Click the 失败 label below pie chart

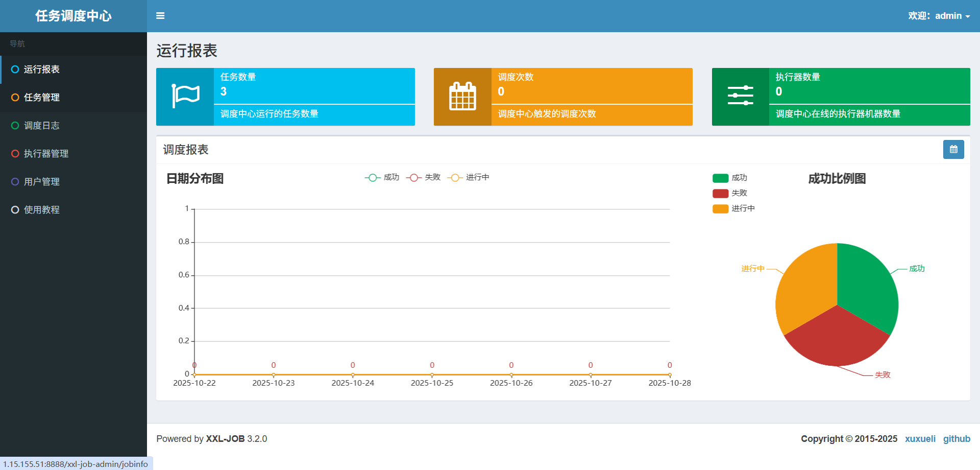tap(883, 375)
